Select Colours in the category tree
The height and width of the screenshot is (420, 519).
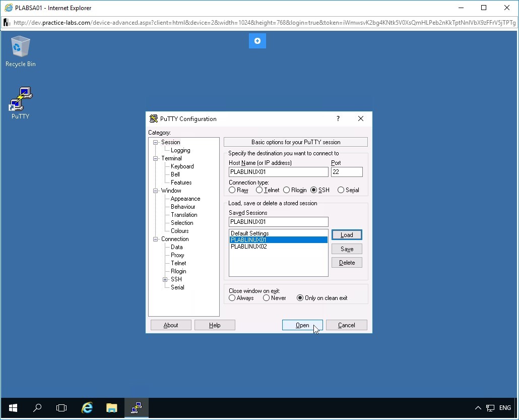pos(179,231)
